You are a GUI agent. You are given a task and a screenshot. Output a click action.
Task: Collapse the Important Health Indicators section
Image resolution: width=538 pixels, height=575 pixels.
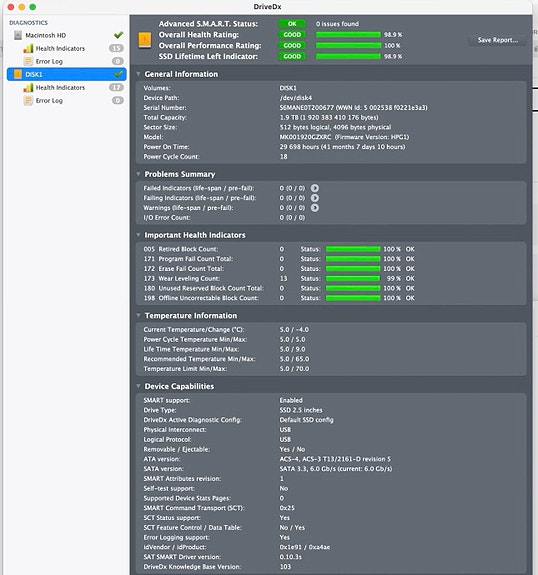pos(138,235)
